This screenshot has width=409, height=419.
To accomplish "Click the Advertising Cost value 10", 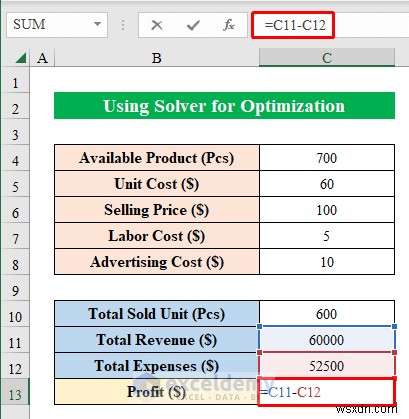I will click(x=327, y=262).
